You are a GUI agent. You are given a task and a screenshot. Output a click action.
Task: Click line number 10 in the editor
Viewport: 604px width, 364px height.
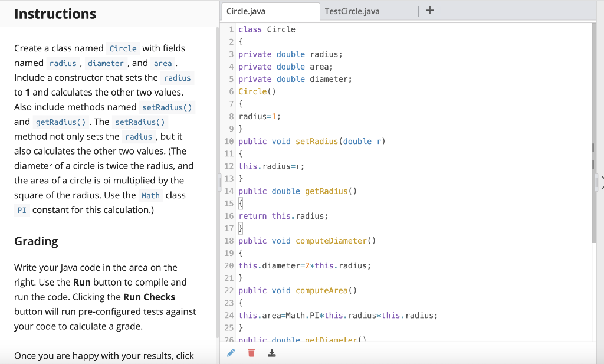click(229, 141)
